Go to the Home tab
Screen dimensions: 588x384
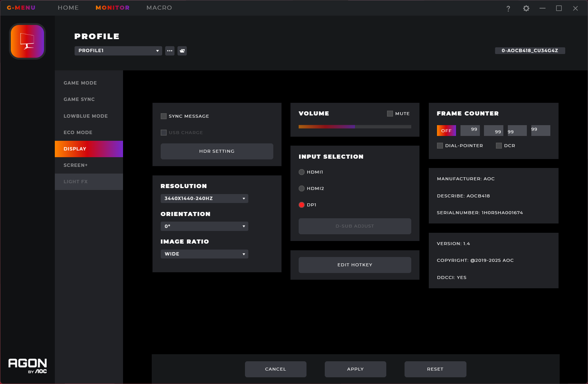[68, 8]
